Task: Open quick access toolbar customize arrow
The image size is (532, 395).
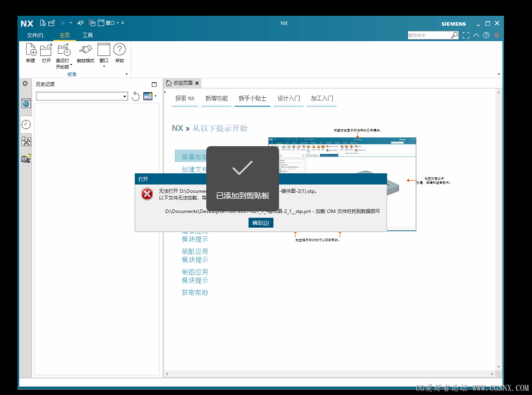Action: (123, 23)
